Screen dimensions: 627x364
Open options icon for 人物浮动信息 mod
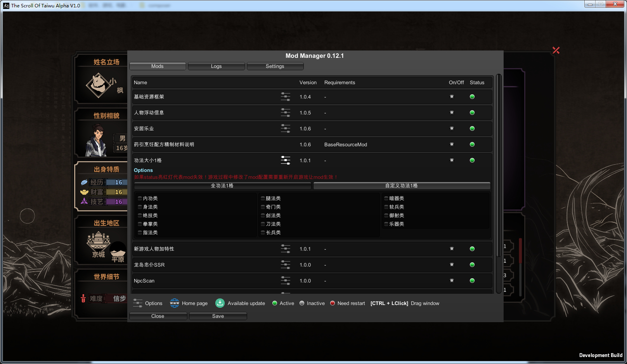[x=286, y=113]
